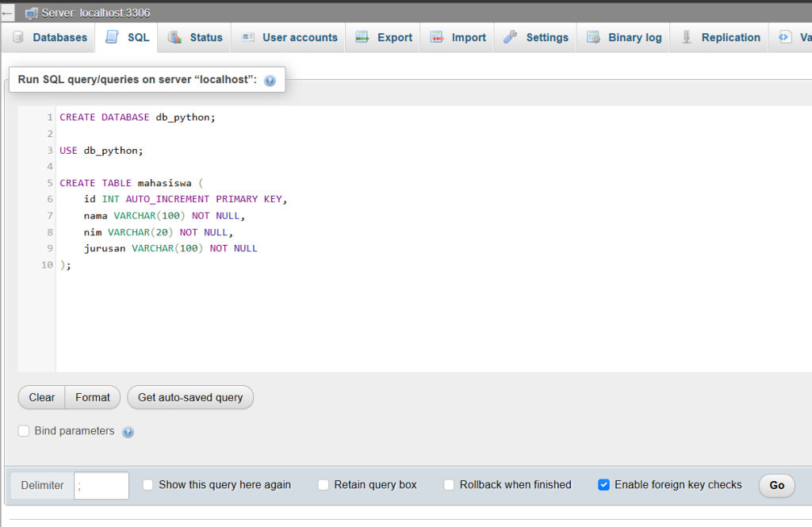Click line number 10 in gutter
Image resolution: width=812 pixels, height=527 pixels.
(x=47, y=265)
